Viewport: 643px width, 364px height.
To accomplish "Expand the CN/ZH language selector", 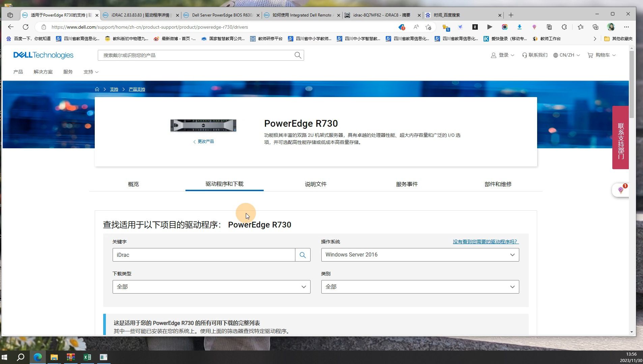I will (566, 55).
